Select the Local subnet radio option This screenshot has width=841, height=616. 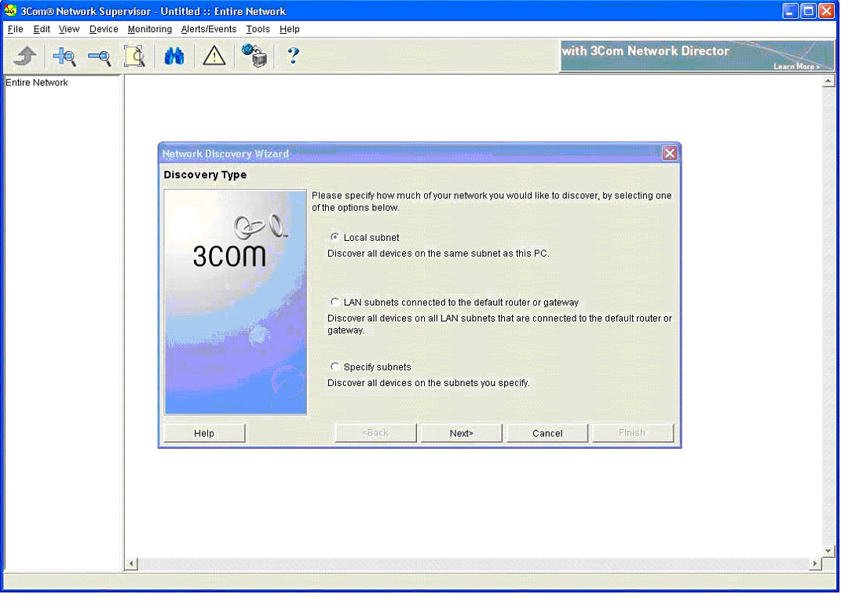[x=335, y=237]
